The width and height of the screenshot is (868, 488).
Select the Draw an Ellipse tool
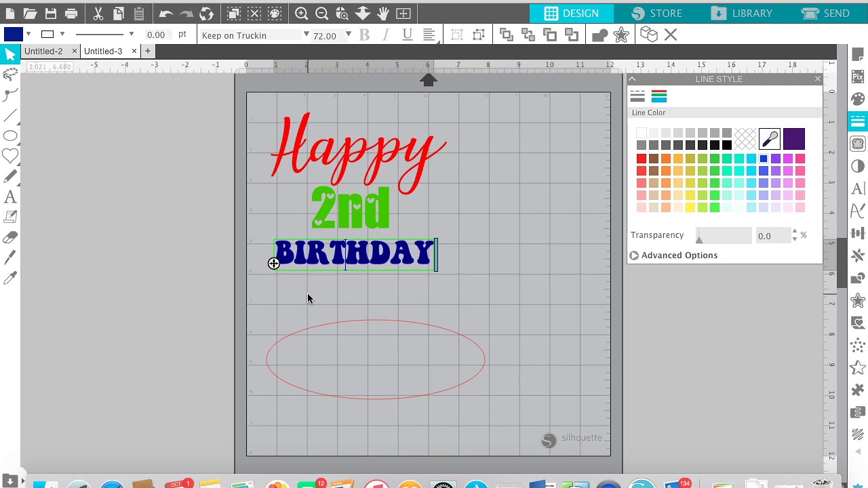tap(10, 136)
